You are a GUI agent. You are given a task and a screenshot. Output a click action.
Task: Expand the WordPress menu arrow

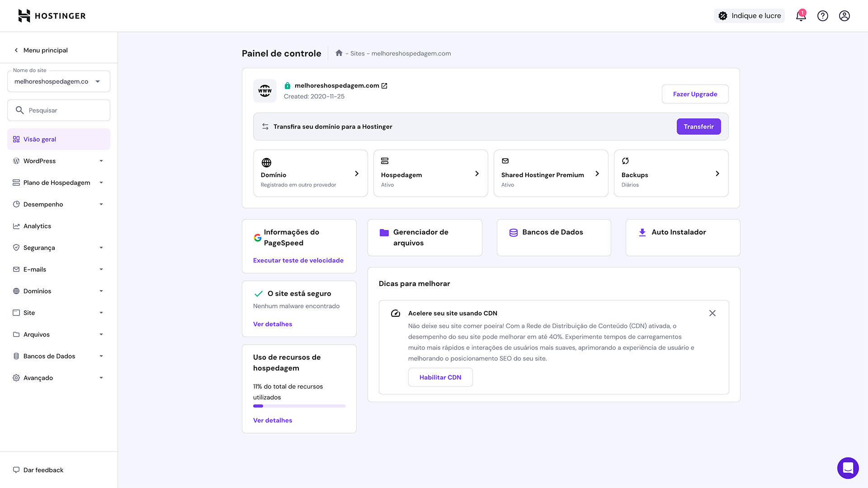(101, 161)
